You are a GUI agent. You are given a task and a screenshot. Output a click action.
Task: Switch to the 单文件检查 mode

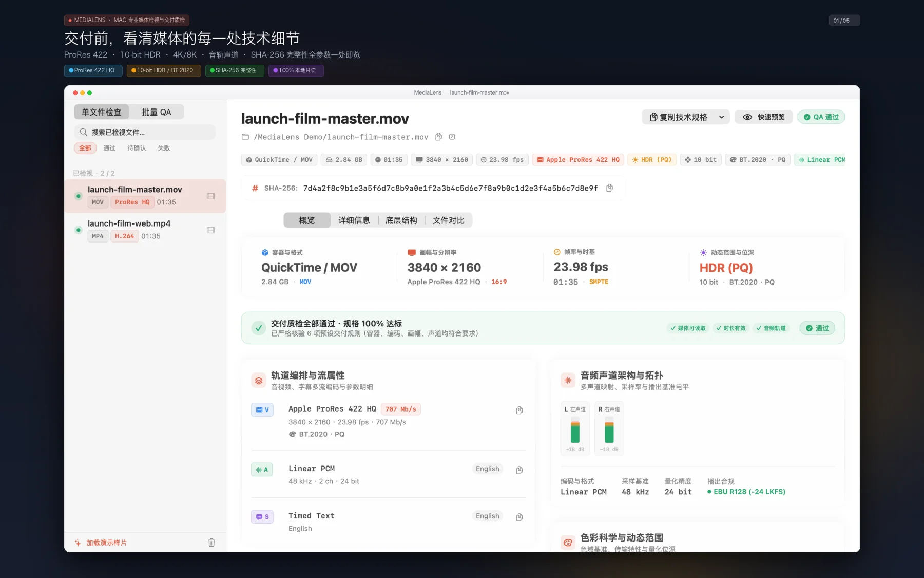(102, 112)
